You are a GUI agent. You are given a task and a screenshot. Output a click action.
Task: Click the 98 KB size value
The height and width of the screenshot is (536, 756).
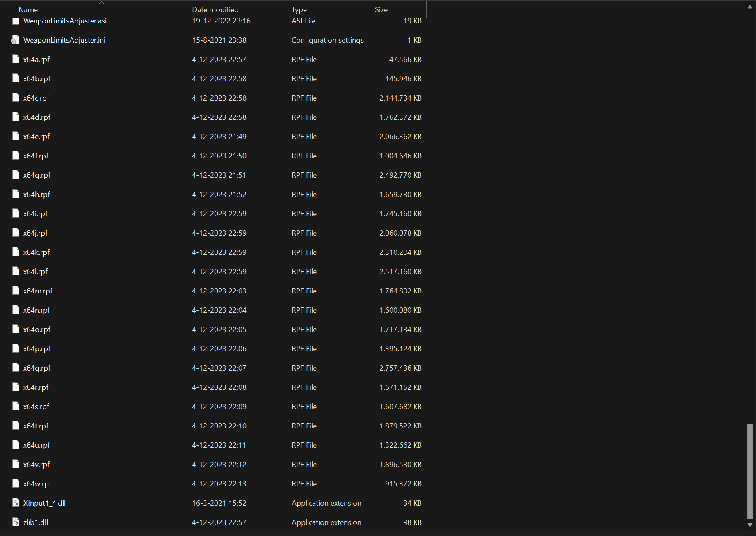tap(412, 522)
